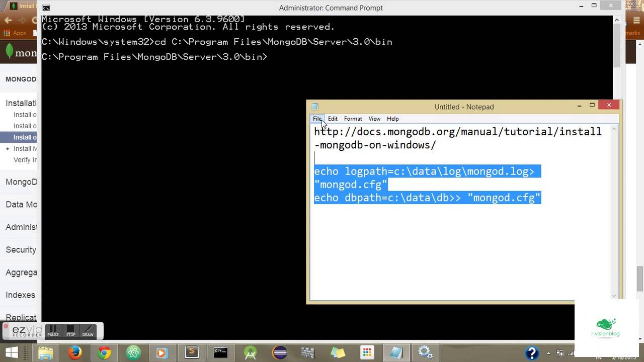Click the Chrome back arrow button
Image resolution: width=644 pixels, height=362 pixels.
pyautogui.click(x=8, y=20)
